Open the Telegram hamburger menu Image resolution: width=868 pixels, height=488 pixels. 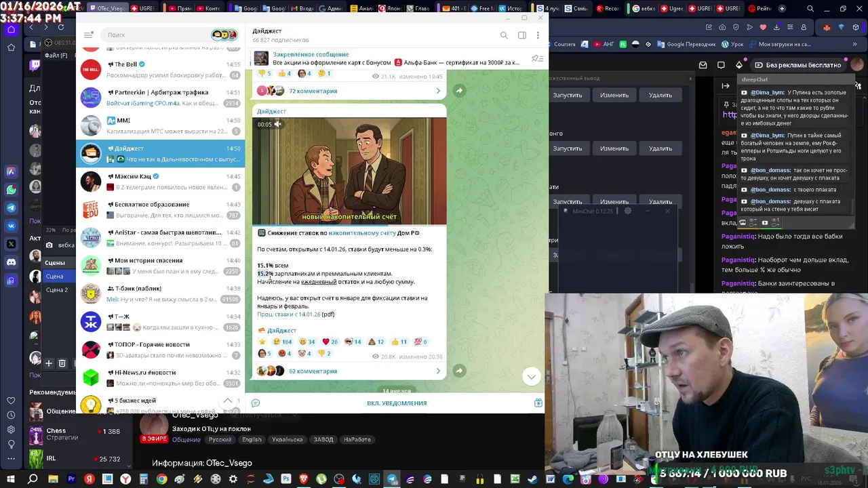click(x=88, y=35)
